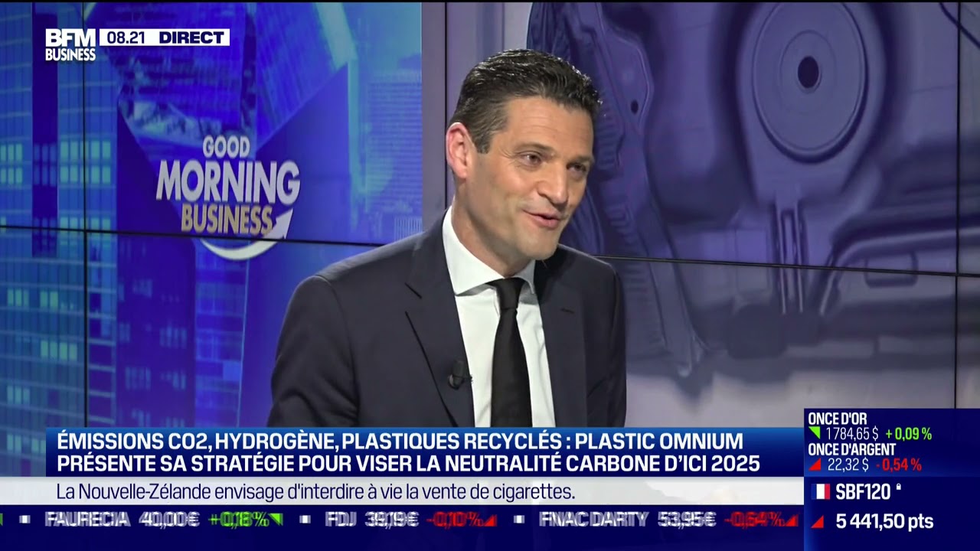Click the +0,18% Faurecia change
The height and width of the screenshot is (551, 980).
(x=239, y=520)
